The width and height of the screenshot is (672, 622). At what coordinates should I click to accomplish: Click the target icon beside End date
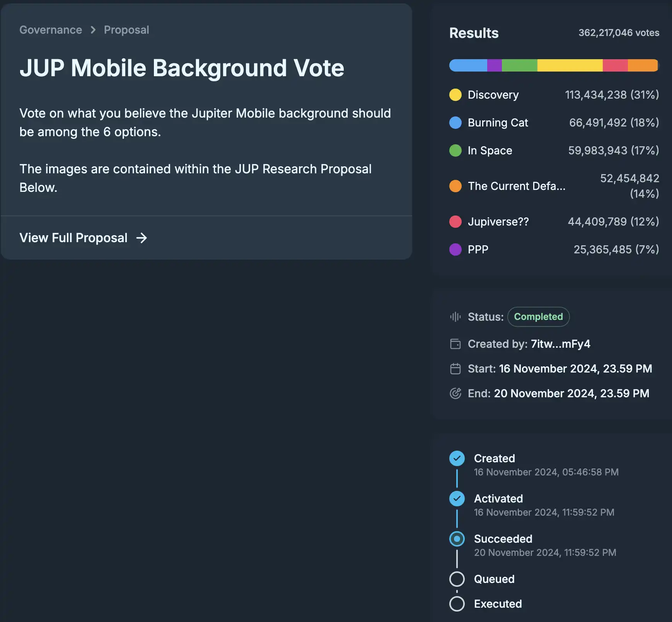click(x=455, y=393)
